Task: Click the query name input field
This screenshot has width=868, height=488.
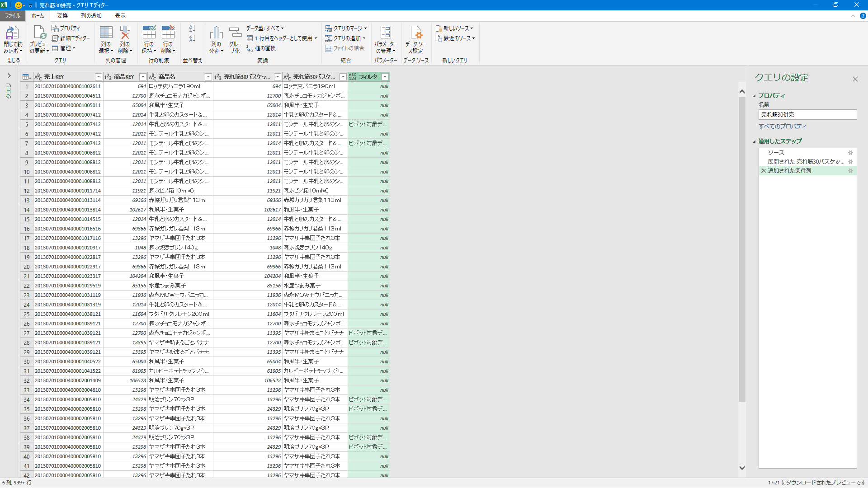Action: point(807,115)
